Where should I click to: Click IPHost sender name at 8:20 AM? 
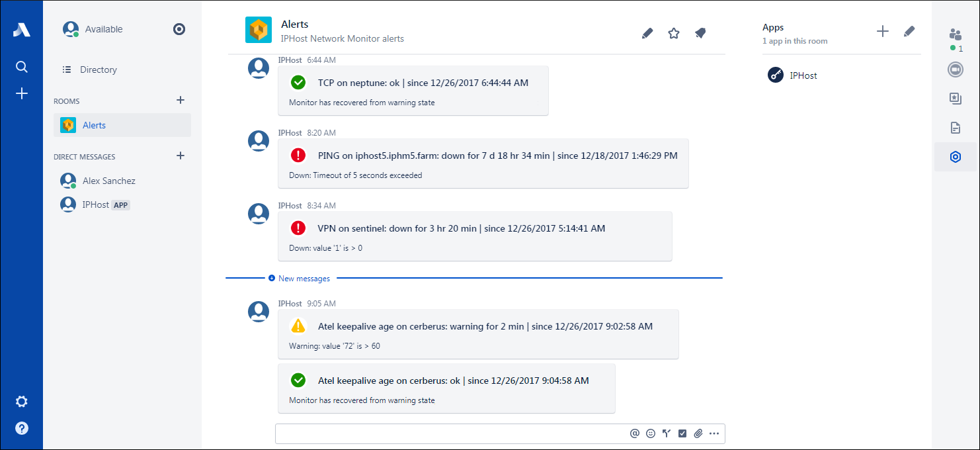pyautogui.click(x=290, y=133)
